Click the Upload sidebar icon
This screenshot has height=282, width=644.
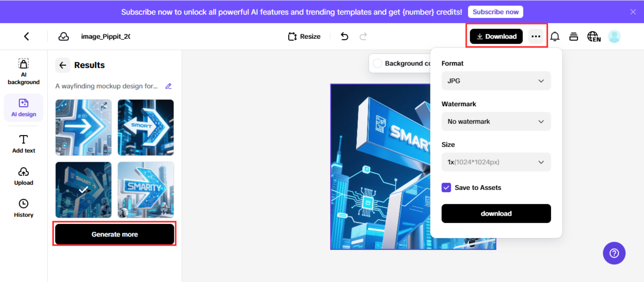23,176
